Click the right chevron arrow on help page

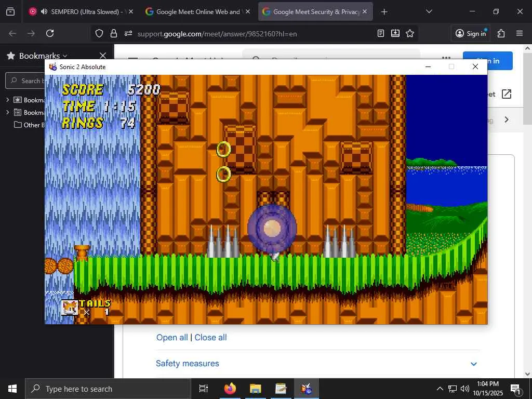point(507,119)
